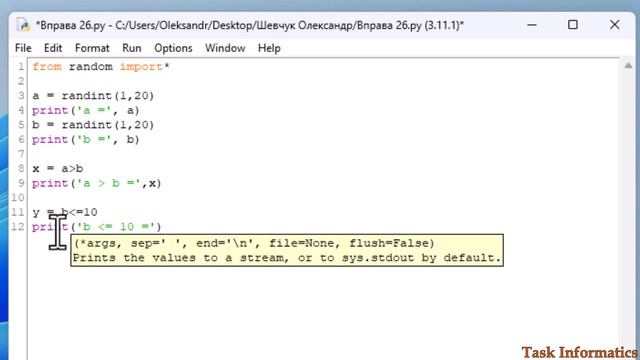Place cursor in line 12 print('b <= 10 =')
The height and width of the screenshot is (360, 640).
[97, 227]
